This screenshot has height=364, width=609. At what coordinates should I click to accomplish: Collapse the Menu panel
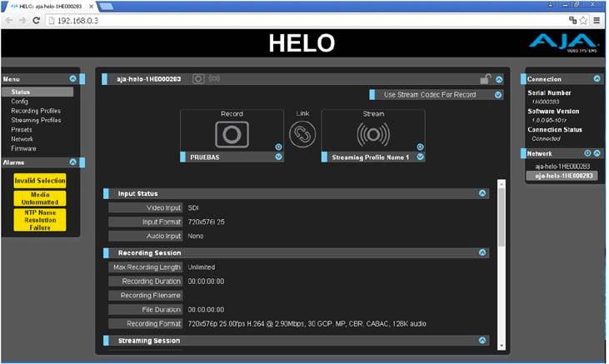[73, 79]
